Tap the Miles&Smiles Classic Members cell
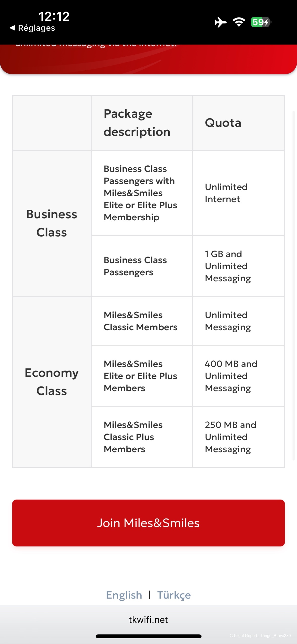 [142, 321]
